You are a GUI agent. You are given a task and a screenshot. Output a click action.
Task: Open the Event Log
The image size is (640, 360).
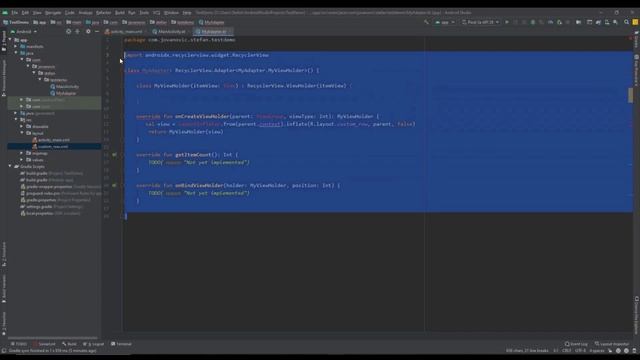(576, 344)
